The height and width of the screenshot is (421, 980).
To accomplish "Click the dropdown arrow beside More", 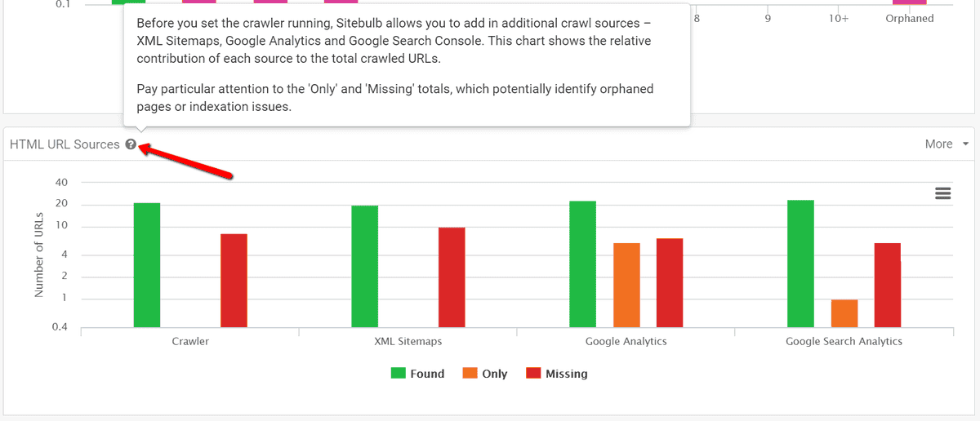I will click(x=965, y=144).
